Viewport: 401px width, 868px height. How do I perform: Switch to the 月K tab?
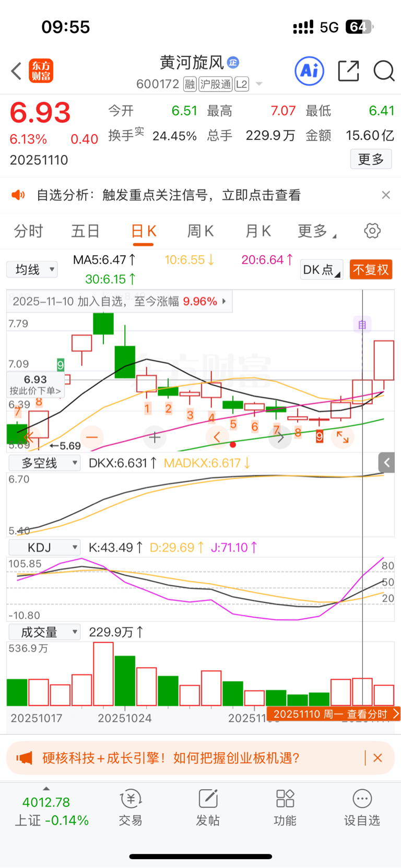pos(258,231)
